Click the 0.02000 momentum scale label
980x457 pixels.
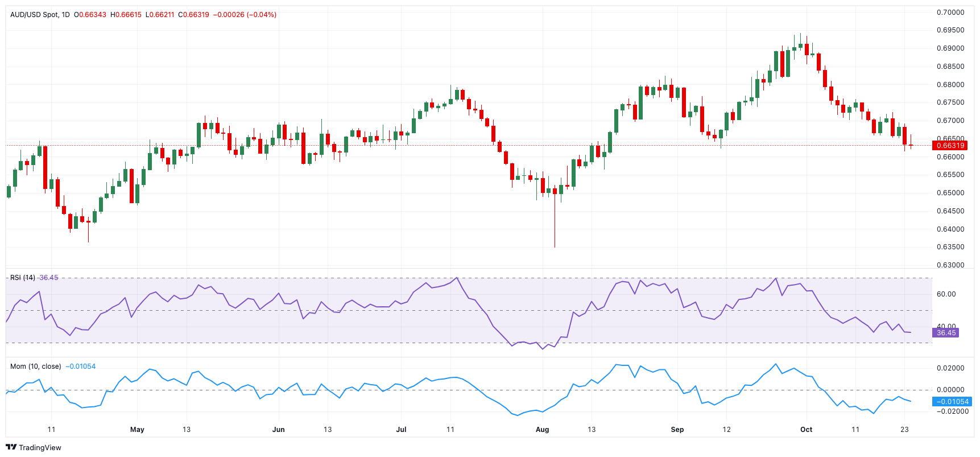(x=950, y=368)
